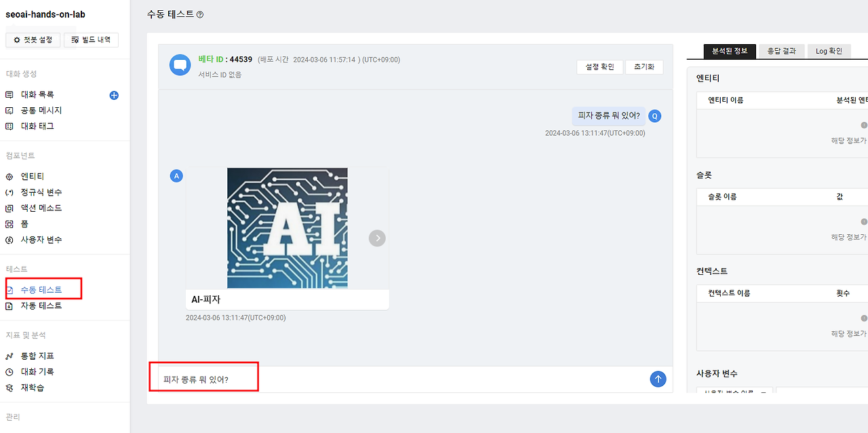Click the Q user avatar icon
Screen dimensions: 868x433
point(654,116)
